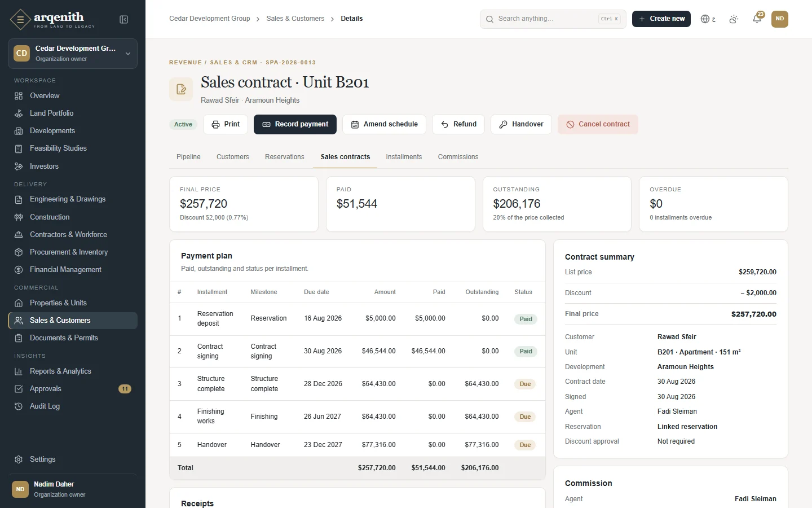Screen dimensions: 812x508
Task: Open the Audit Log
Action: (x=73, y=406)
